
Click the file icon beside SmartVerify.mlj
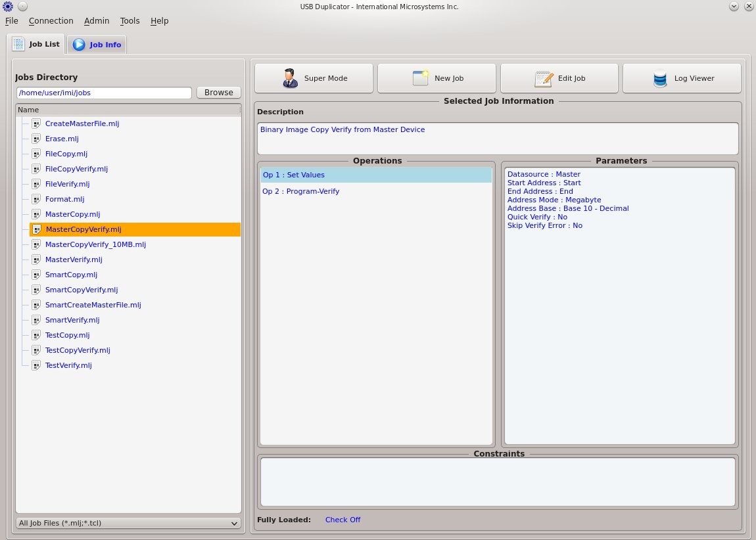click(x=36, y=320)
